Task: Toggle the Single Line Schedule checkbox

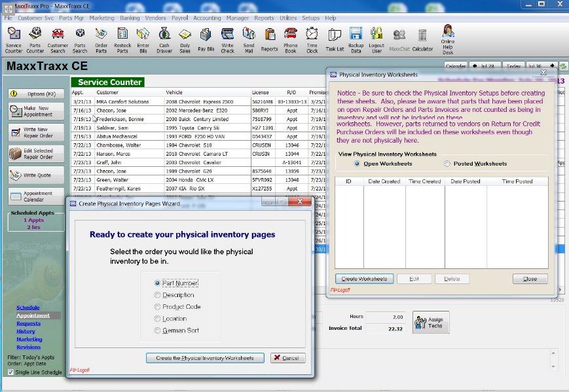Action: pyautogui.click(x=10, y=372)
